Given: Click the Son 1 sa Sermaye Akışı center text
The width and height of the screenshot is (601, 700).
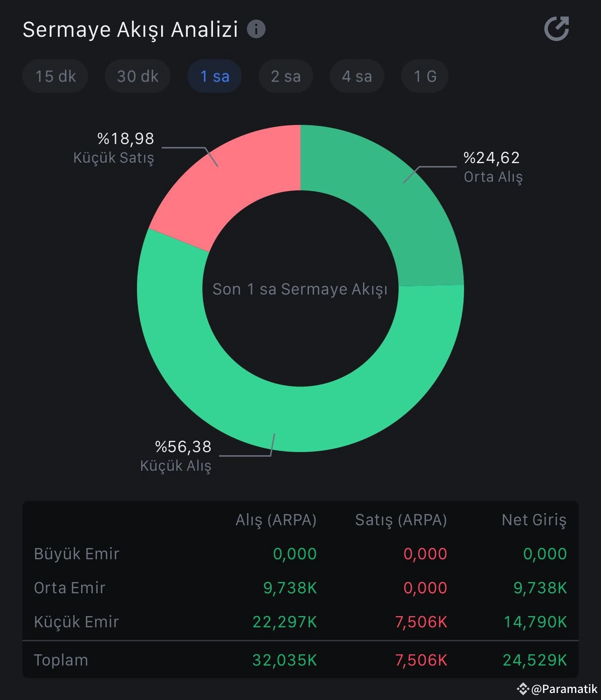Looking at the screenshot, I should pyautogui.click(x=300, y=289).
